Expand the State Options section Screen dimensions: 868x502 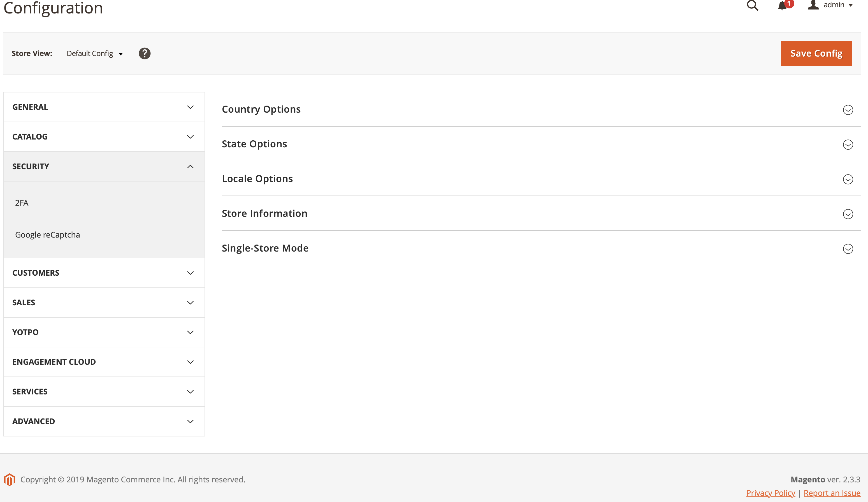(848, 145)
